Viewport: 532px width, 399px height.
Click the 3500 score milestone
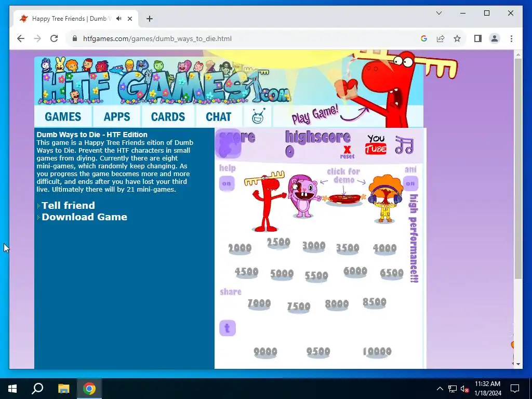(348, 249)
